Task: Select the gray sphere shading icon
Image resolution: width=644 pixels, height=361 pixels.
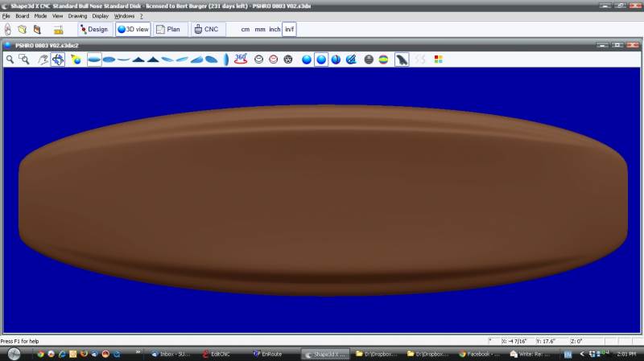Action: (x=369, y=59)
